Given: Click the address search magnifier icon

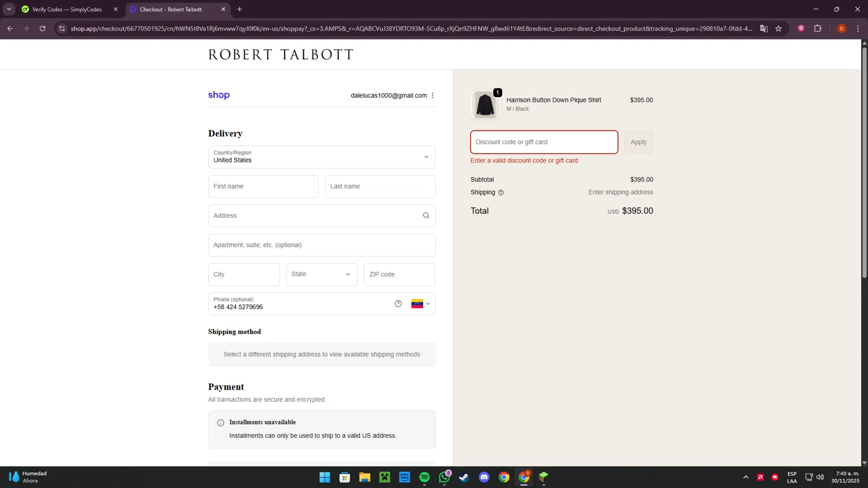Looking at the screenshot, I should [x=426, y=216].
